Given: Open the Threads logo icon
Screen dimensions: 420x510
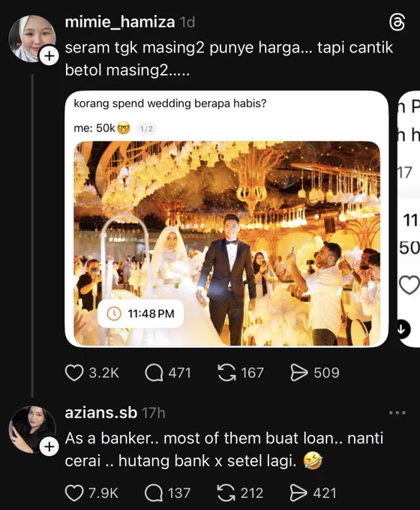Looking at the screenshot, I should (397, 22).
